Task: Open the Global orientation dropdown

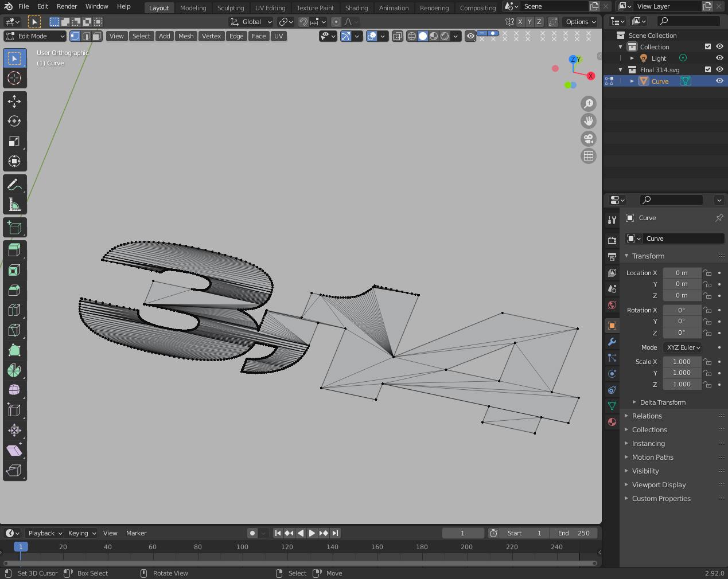Action: click(x=251, y=22)
